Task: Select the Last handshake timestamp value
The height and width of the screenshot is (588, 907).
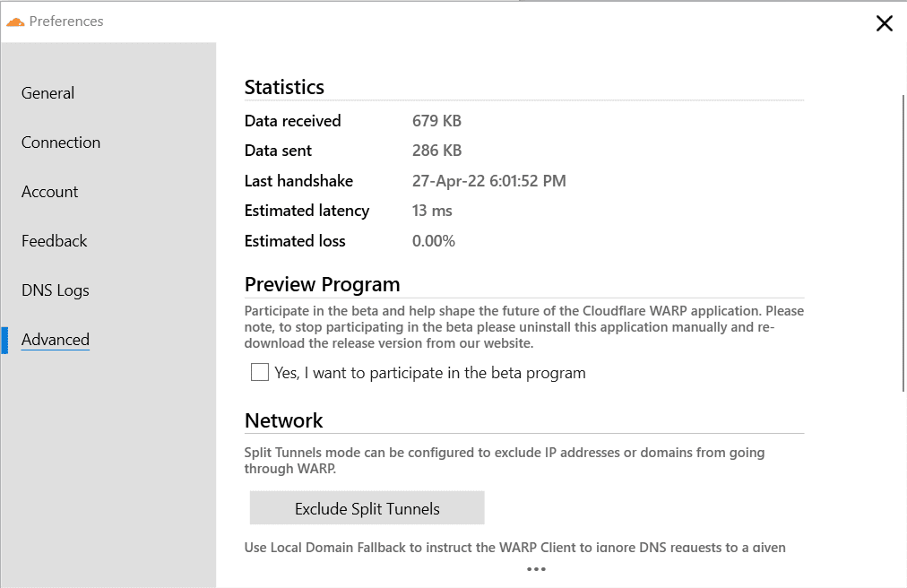Action: coord(488,181)
